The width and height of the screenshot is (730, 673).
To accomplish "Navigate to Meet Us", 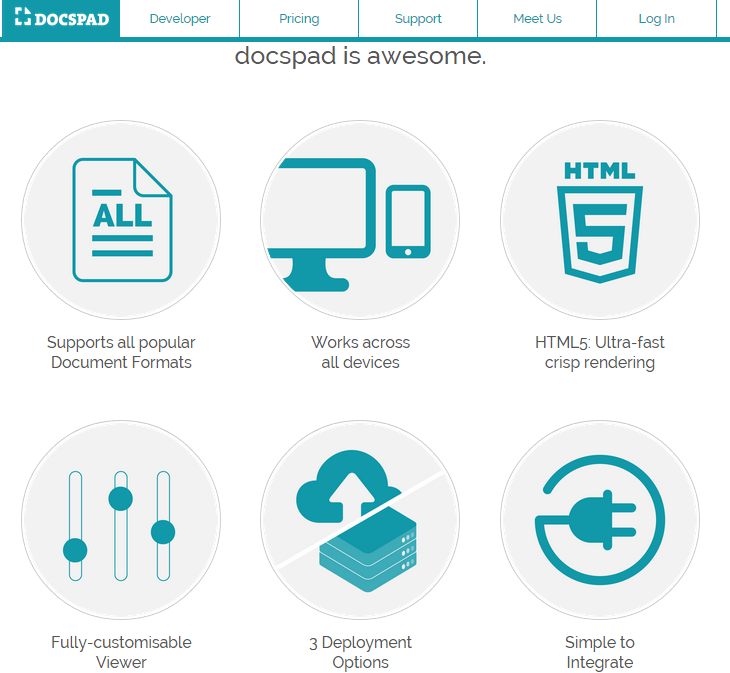I will pos(537,19).
